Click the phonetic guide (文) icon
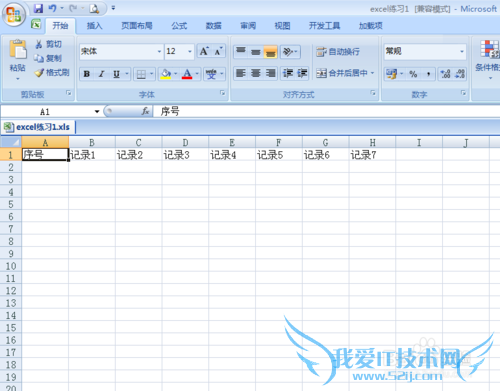 [x=211, y=74]
